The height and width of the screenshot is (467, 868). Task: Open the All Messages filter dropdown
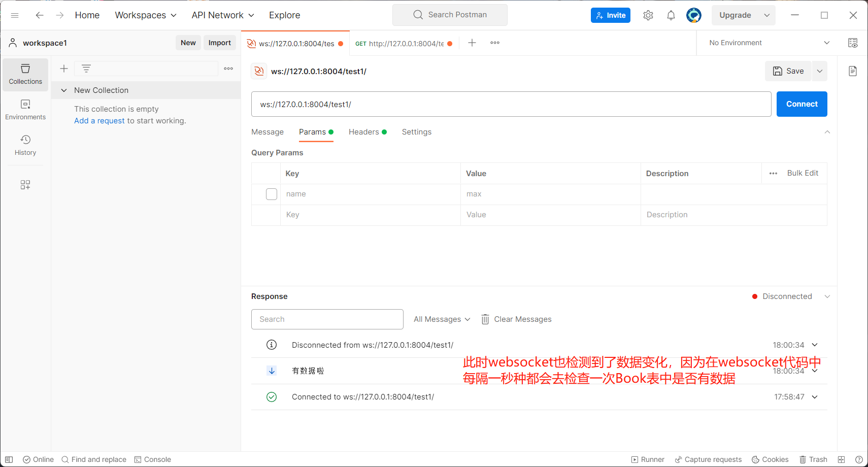tap(442, 319)
